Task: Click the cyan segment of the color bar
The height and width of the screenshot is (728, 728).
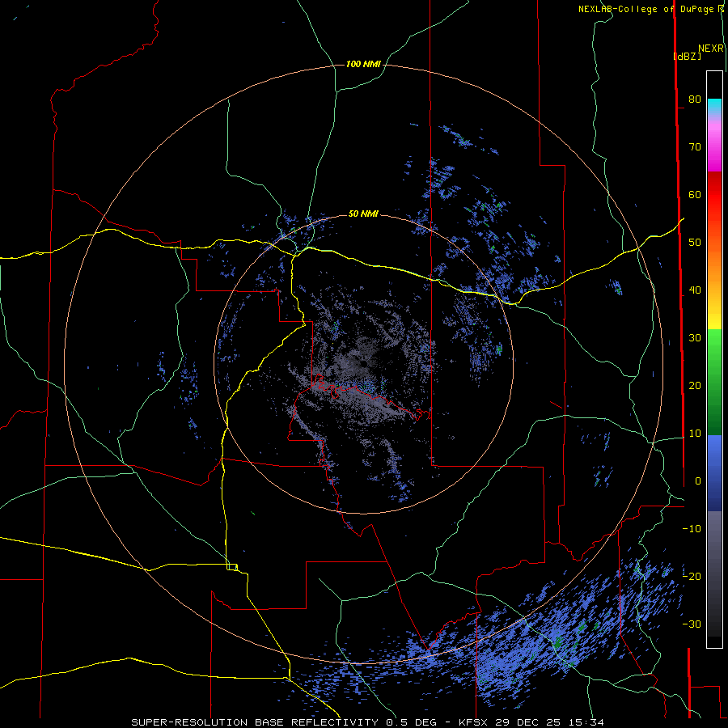Action: tap(714, 106)
